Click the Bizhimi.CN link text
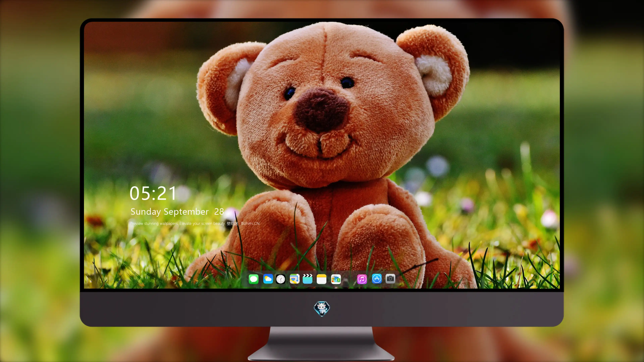This screenshot has width=644, height=362. click(x=250, y=223)
